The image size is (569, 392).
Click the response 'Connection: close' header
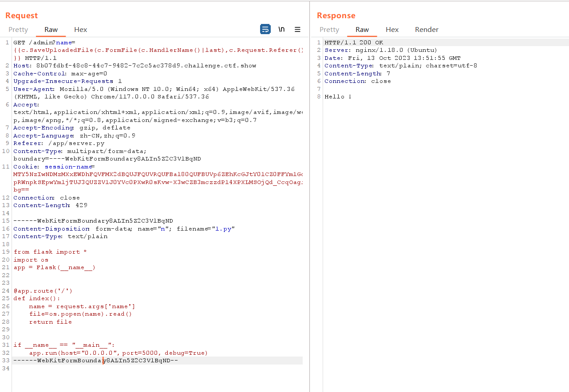(x=358, y=81)
